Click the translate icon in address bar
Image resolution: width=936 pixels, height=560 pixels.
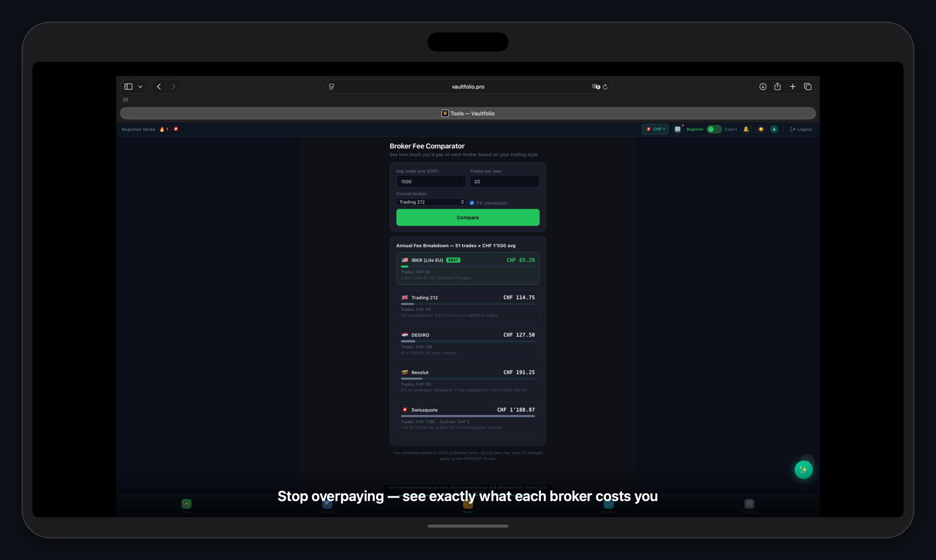click(596, 87)
